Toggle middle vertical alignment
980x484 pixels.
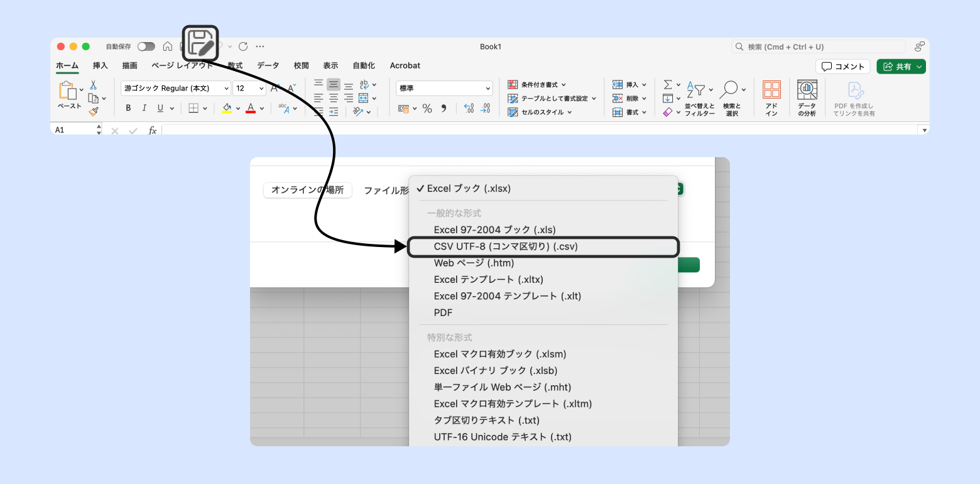pos(334,84)
